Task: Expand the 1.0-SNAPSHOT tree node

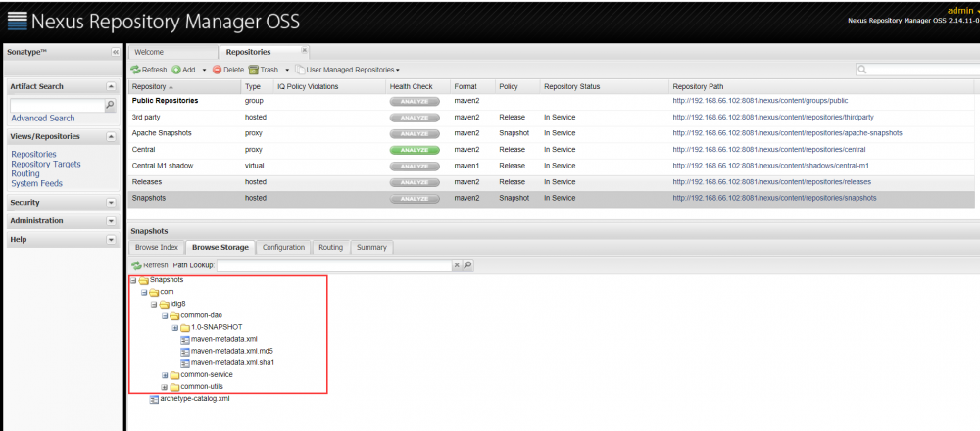Action: click(x=175, y=328)
